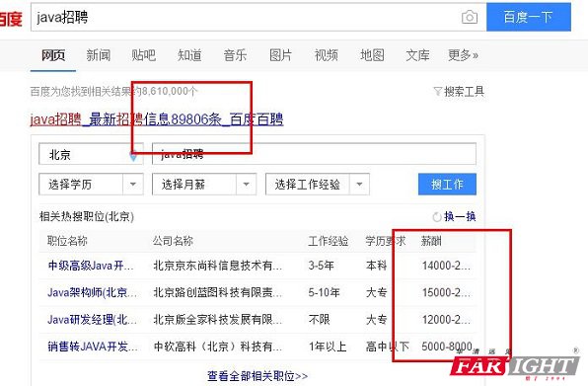Viewport: 588px width, 386px height.
Task: Click the 本科 education cell
Action: coord(376,266)
